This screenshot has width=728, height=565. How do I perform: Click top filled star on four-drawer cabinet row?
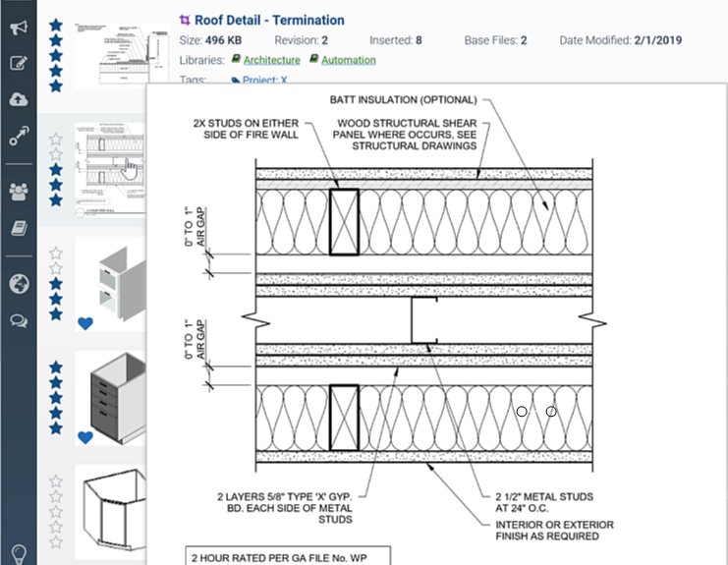(x=56, y=367)
